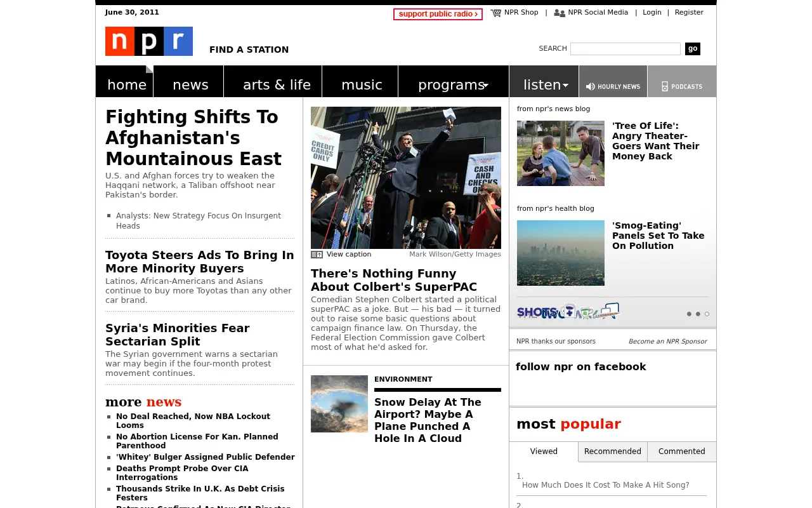The height and width of the screenshot is (508, 812).
Task: Open the smoggy city skyline thumbnail
Action: click(561, 253)
